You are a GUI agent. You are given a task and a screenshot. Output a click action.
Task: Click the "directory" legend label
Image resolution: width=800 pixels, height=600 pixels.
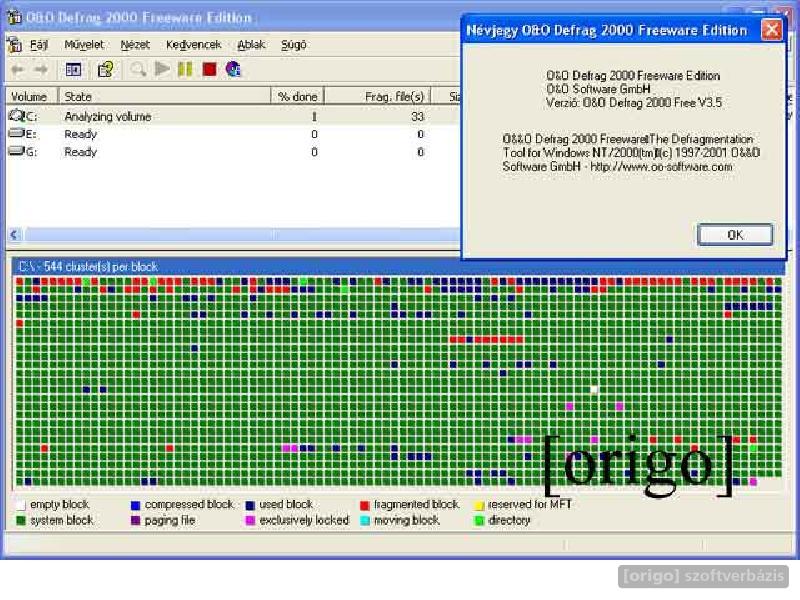pos(509,520)
